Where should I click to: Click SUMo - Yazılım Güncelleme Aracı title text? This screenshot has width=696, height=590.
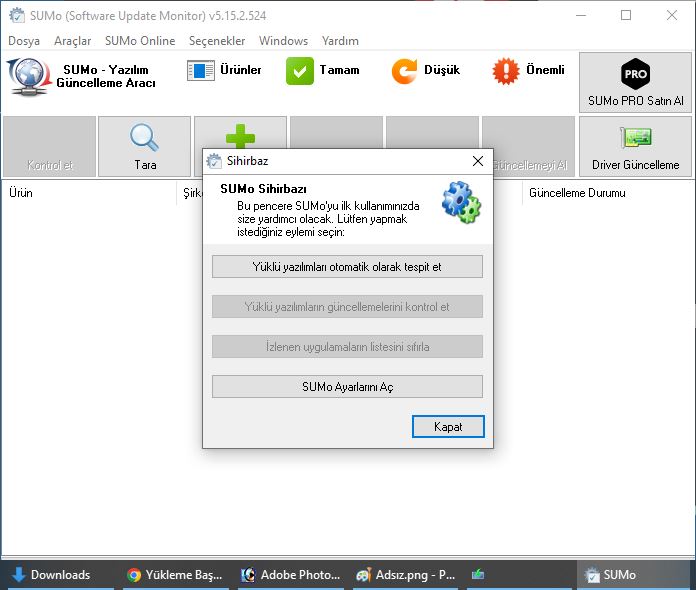pos(106,76)
